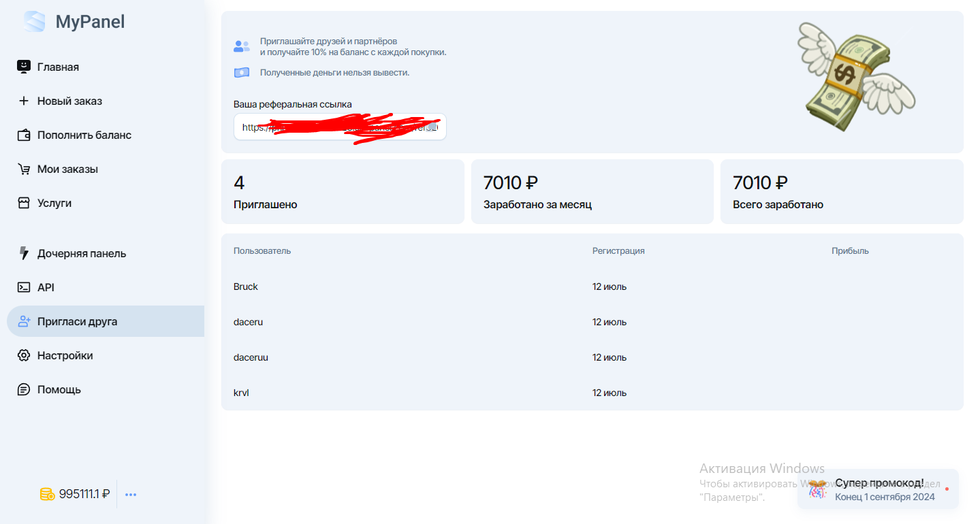Image resolution: width=980 pixels, height=524 pixels.
Task: Click the plus icon for Новый заказ
Action: click(x=24, y=101)
